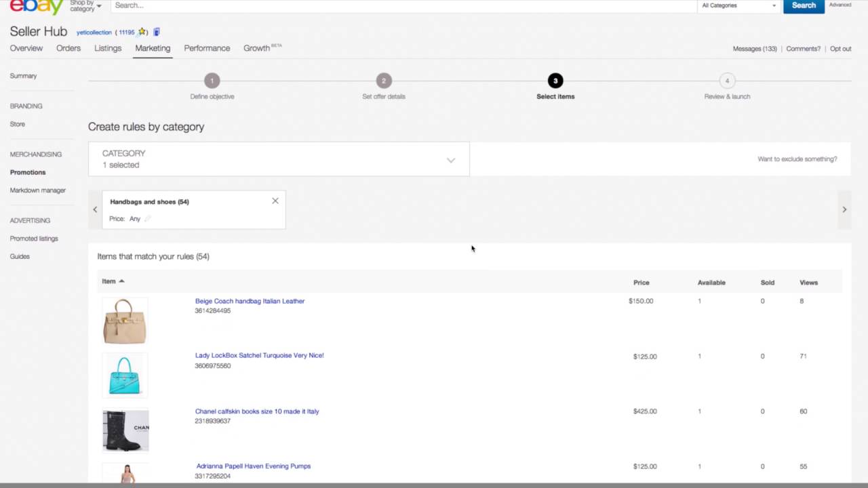The image size is (868, 488).
Task: Open Chanel calfskin boots listing
Action: (257, 411)
